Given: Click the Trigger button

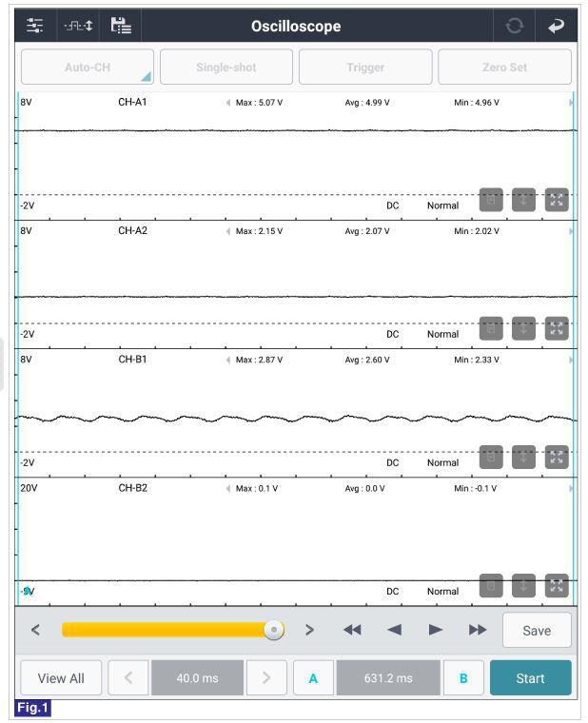Looking at the screenshot, I should (x=365, y=68).
